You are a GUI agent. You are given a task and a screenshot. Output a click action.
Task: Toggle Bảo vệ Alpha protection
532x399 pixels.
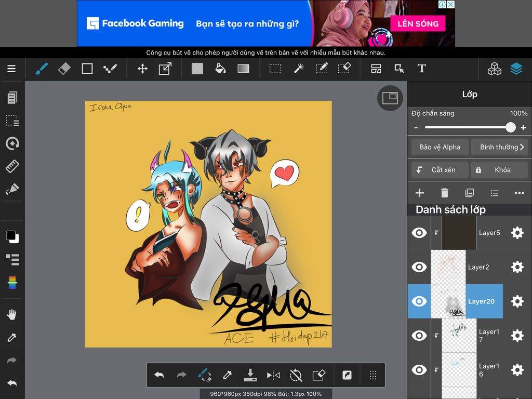tap(440, 147)
